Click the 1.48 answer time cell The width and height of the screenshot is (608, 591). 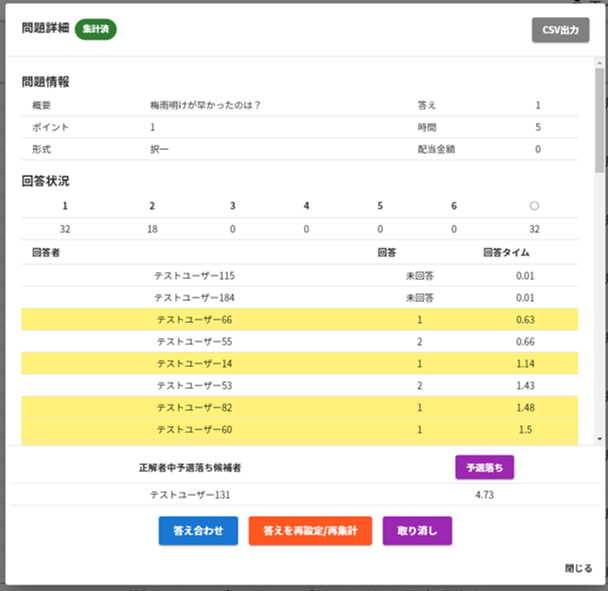(x=525, y=408)
